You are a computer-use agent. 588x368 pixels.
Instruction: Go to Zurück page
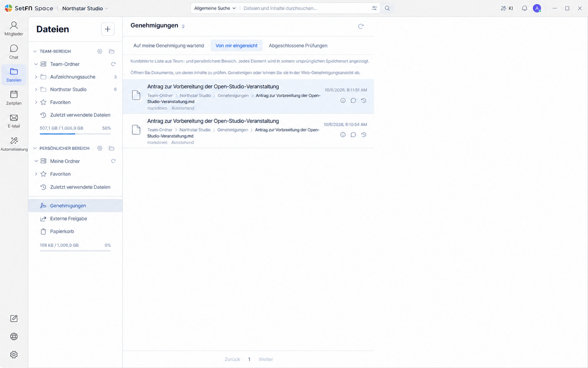232,359
